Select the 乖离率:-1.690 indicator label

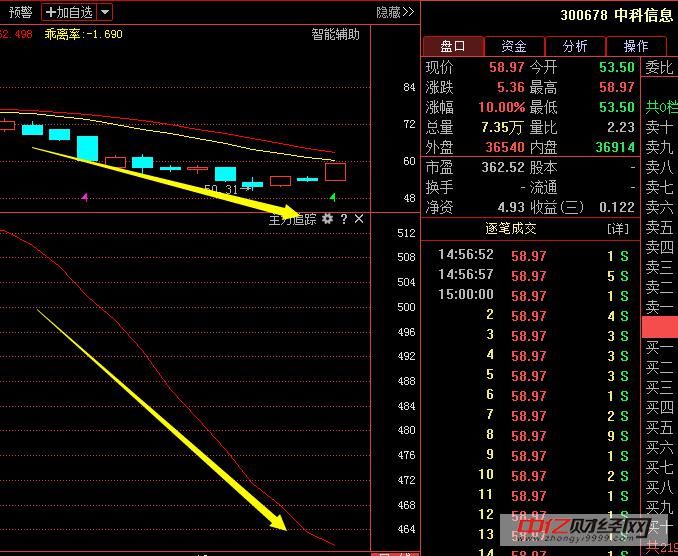[83, 34]
